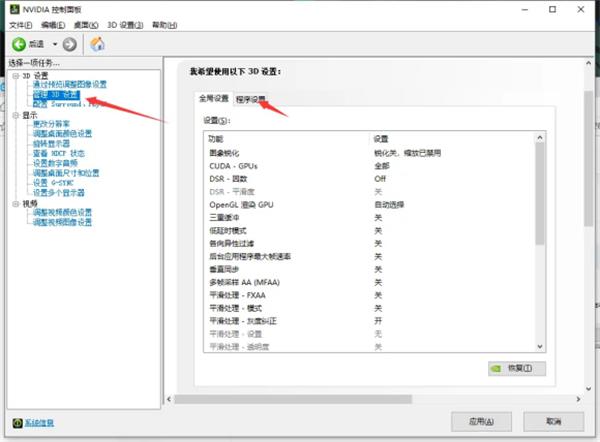Open 调整视频颜色设置 task
Image resolution: width=600 pixels, height=442 pixels.
pos(62,212)
